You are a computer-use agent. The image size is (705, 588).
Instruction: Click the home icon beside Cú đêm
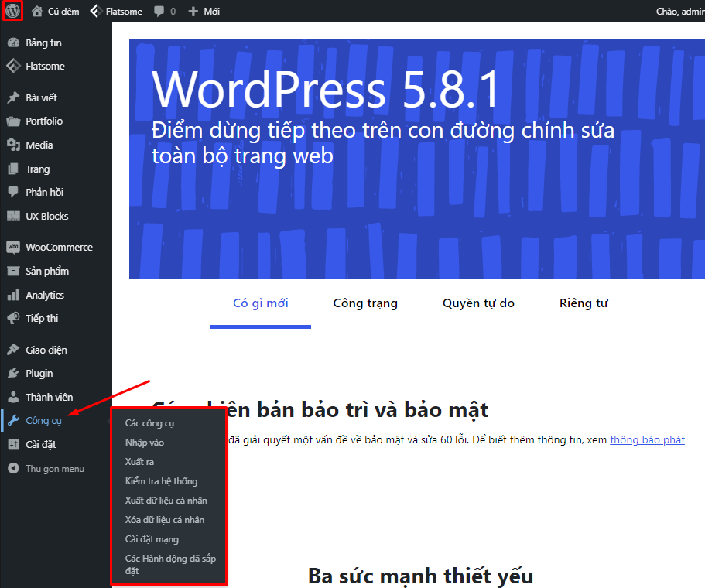pos(37,12)
